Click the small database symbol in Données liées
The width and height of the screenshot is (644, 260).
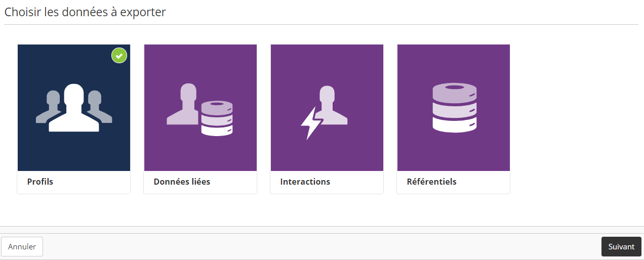tap(217, 118)
